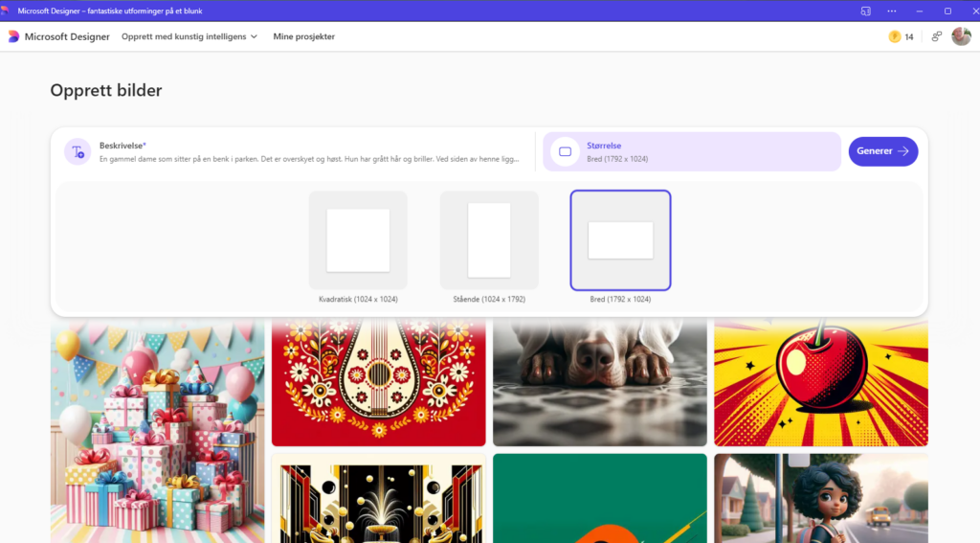
Task: Click the size rectangle icon beside Størrelse
Action: [x=565, y=151]
